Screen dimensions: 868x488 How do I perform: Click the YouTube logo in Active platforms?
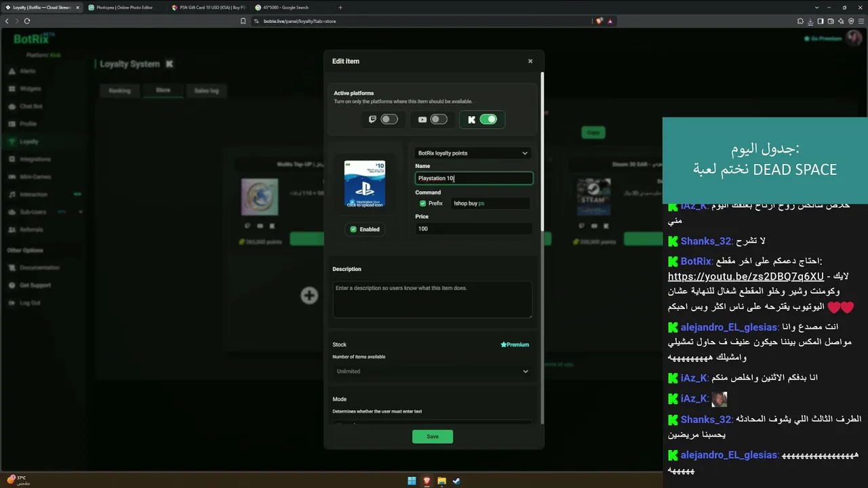coord(422,119)
